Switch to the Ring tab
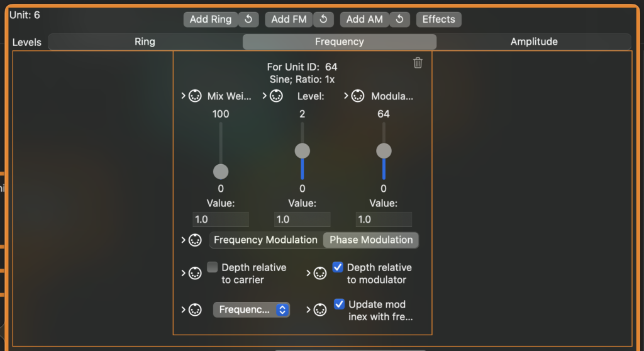 click(x=145, y=42)
